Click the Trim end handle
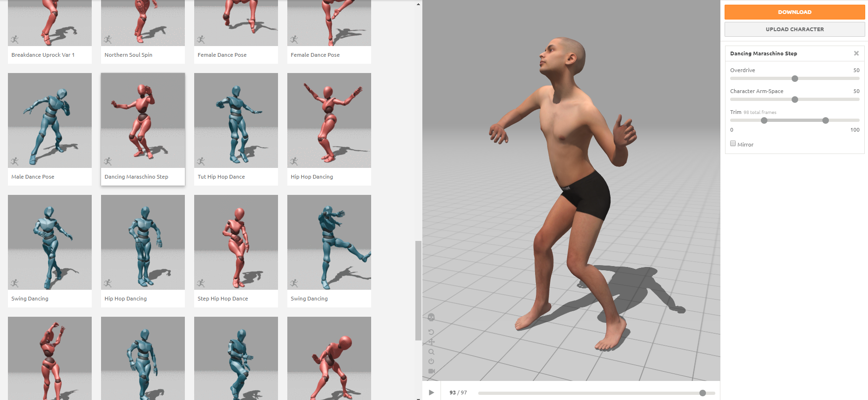Viewport: 868px width, 400px height. point(826,120)
